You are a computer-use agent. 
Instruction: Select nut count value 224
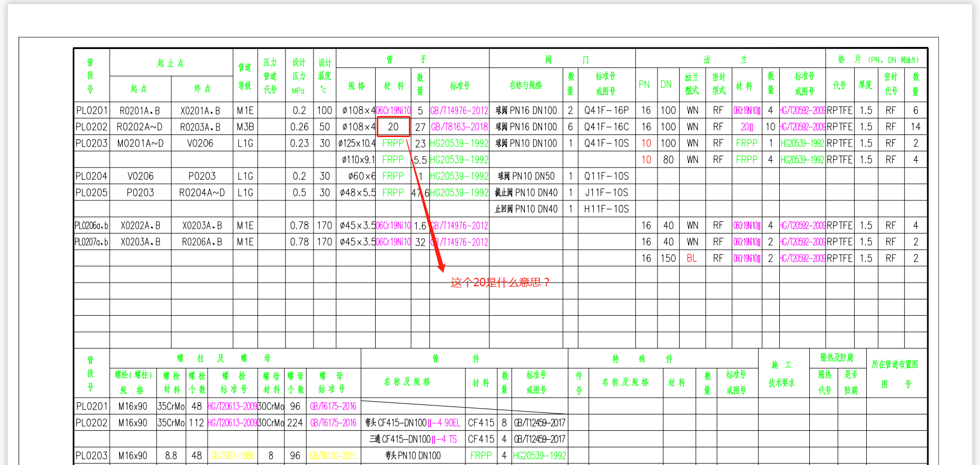295,423
